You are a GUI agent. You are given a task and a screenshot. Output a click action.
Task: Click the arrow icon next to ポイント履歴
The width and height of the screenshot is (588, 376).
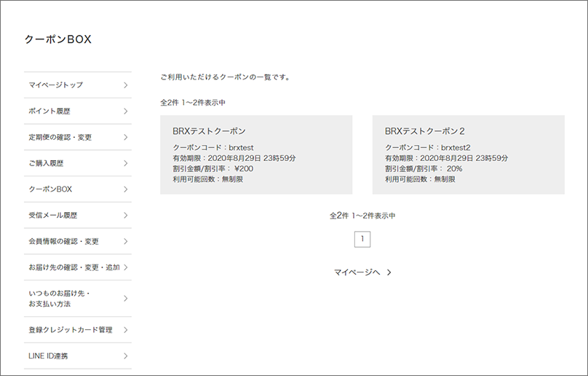125,111
